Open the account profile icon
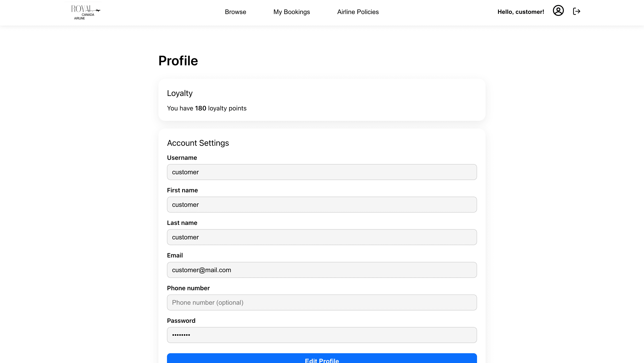This screenshot has height=363, width=644. pos(558,11)
